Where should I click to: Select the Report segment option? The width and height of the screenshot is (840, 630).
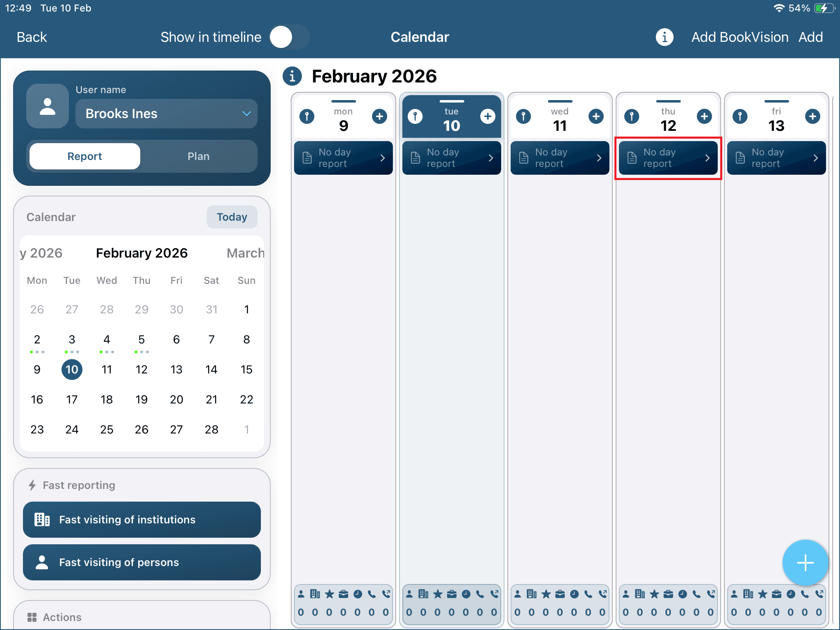tap(85, 156)
